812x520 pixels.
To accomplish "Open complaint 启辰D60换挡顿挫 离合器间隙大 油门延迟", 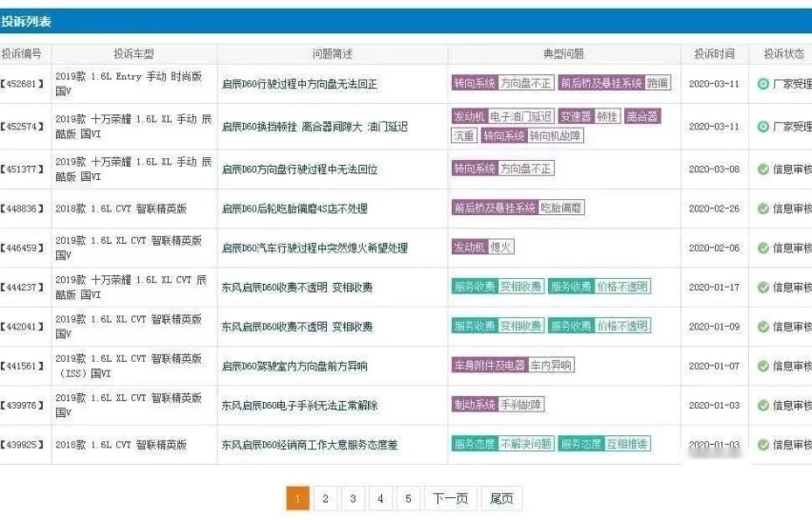I will [x=315, y=127].
